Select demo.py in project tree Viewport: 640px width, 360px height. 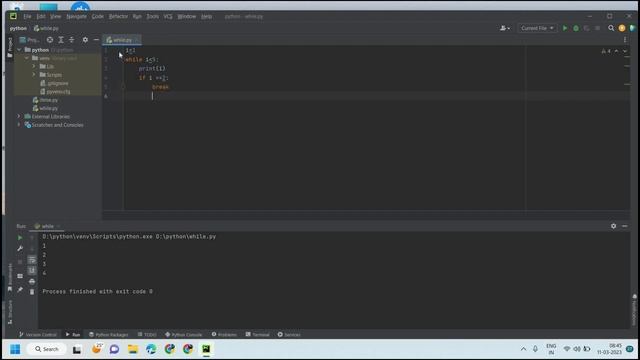click(x=45, y=100)
